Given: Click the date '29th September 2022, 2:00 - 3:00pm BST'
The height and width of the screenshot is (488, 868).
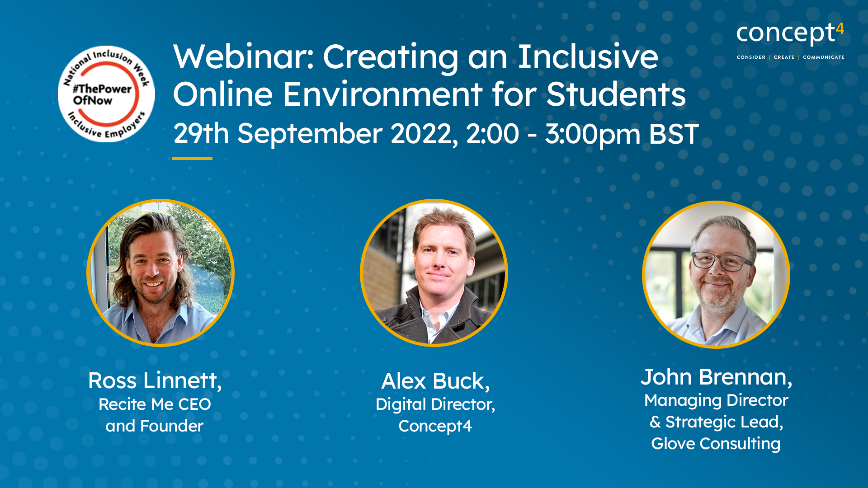Looking at the screenshot, I should pos(436,134).
